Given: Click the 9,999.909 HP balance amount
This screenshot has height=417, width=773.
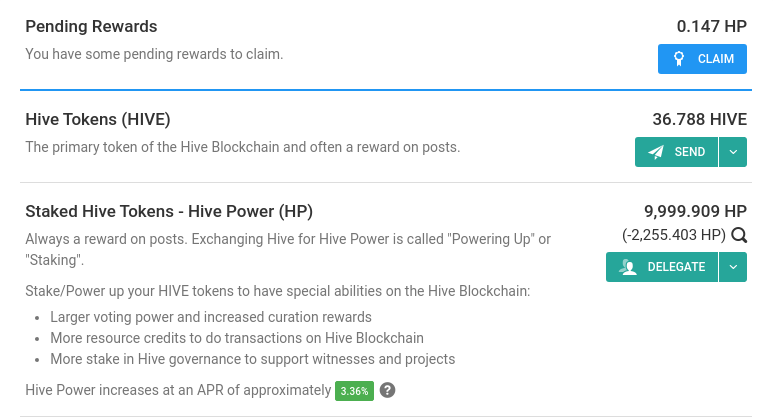Looking at the screenshot, I should point(695,211).
